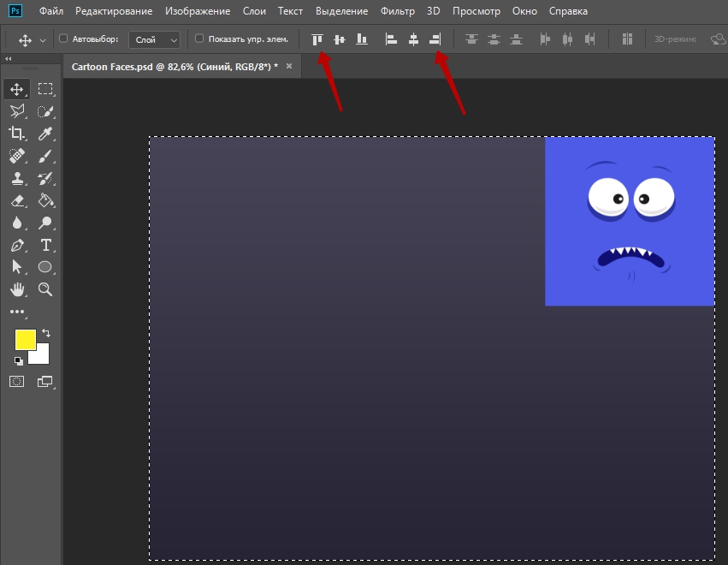This screenshot has height=565, width=728.
Task: Click Distribute Horizontal Centers button
Action: [x=567, y=39]
